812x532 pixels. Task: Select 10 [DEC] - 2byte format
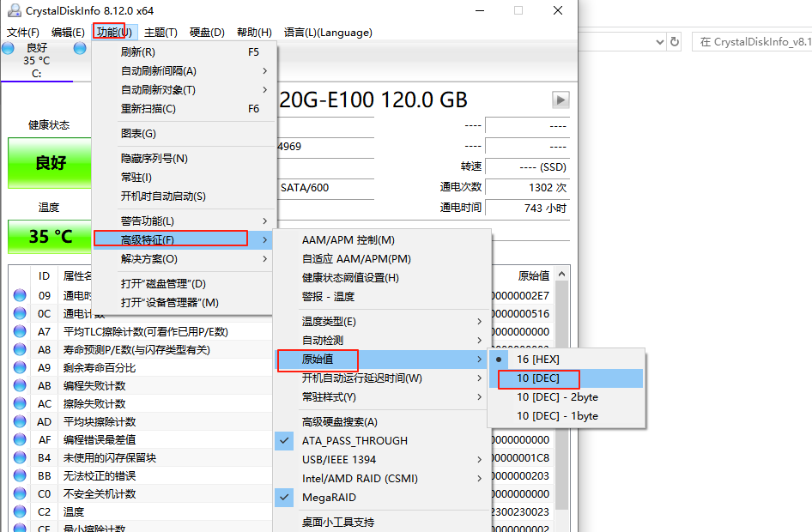[x=567, y=397]
